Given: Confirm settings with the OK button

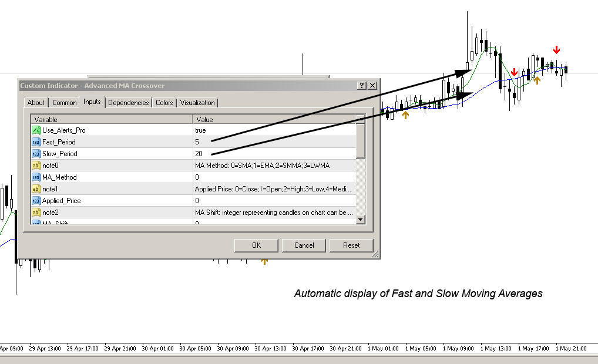Looking at the screenshot, I should pyautogui.click(x=256, y=245).
